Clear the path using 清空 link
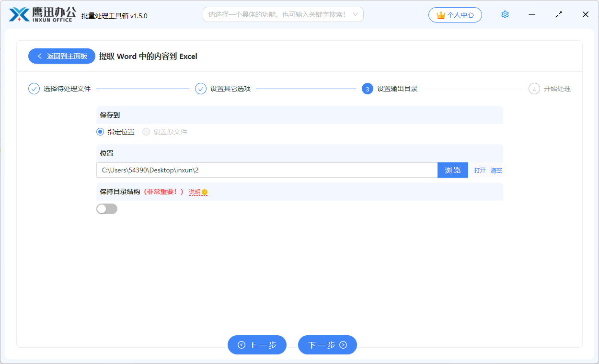 coord(496,170)
